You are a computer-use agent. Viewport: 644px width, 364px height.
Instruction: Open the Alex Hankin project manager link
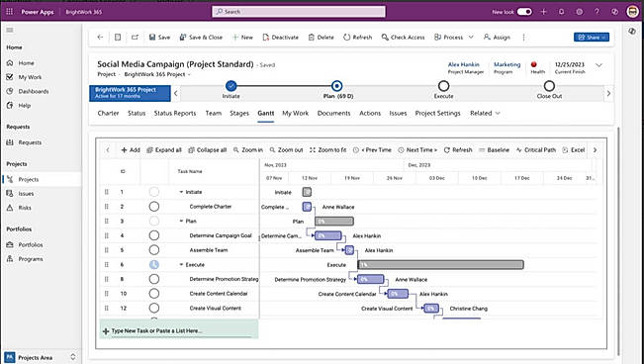(463, 64)
